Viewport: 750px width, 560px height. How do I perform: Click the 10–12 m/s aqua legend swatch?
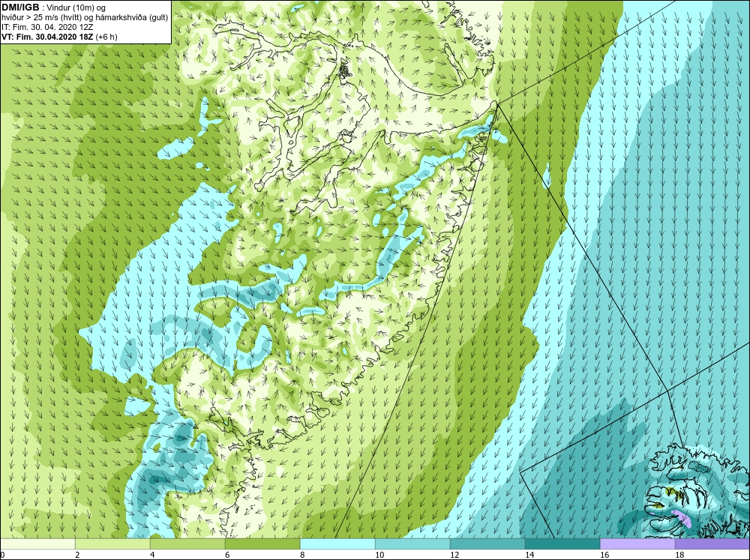point(412,544)
